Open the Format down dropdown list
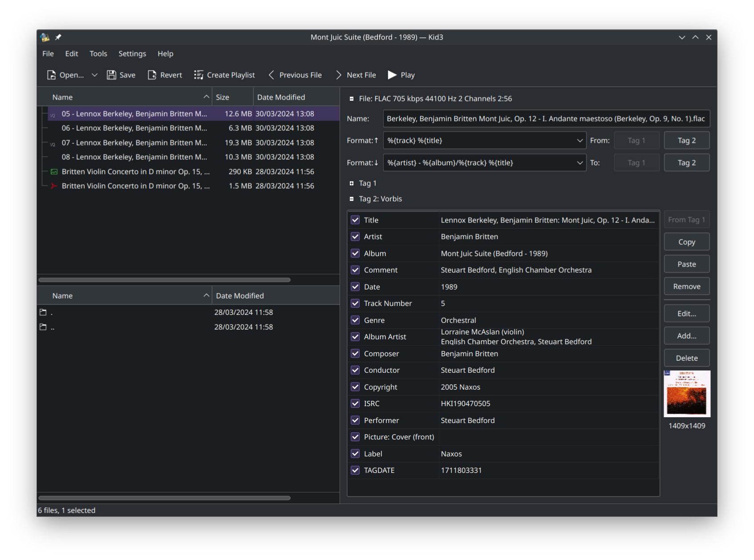The width and height of the screenshot is (754, 560). [x=580, y=162]
